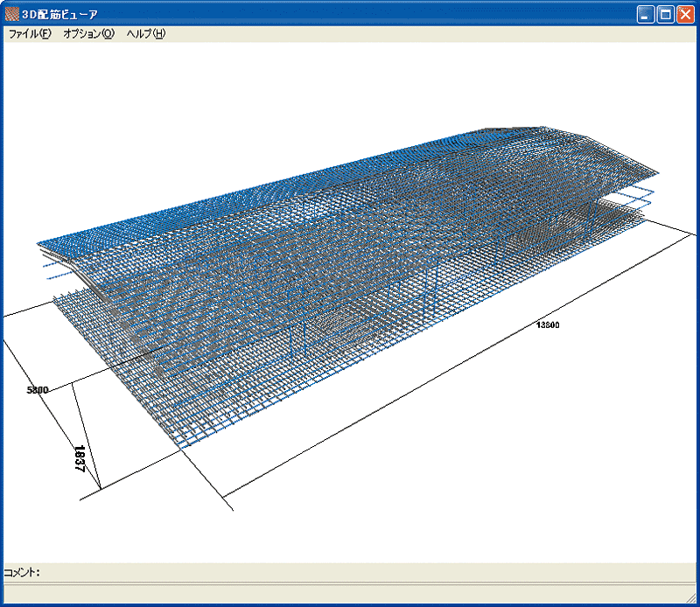Click the 1837 height dimension label
This screenshot has width=700, height=607.
pyautogui.click(x=80, y=458)
